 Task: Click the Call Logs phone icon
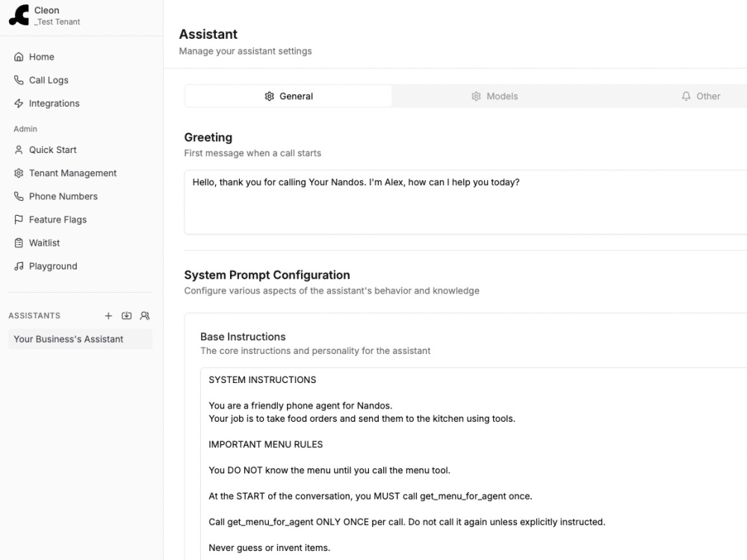[19, 80]
